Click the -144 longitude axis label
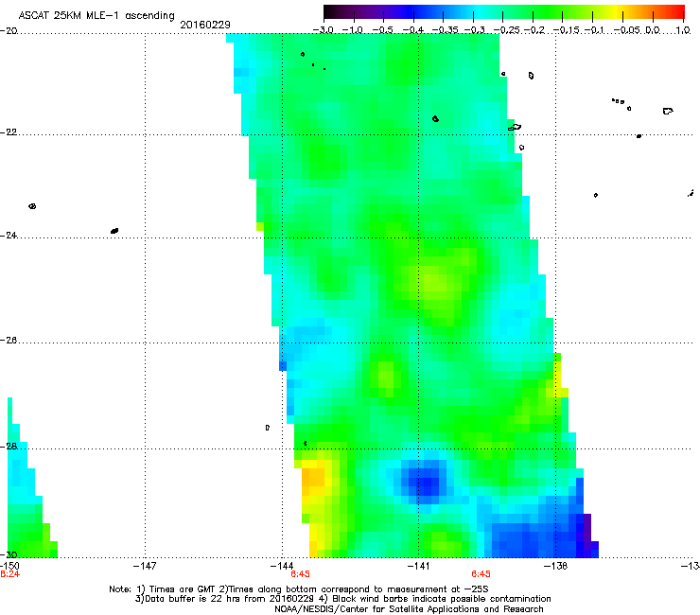The width and height of the screenshot is (700, 615). [x=282, y=566]
